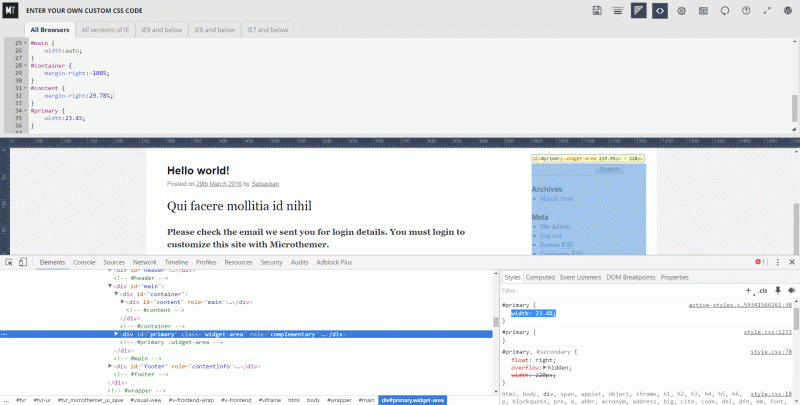Click the color format icon in Styles toolbar
800x405 pixels.
[791, 290]
